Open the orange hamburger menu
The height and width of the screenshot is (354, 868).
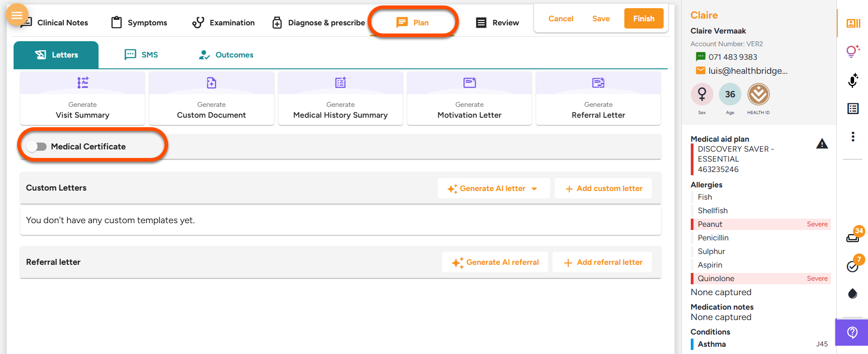(x=17, y=15)
